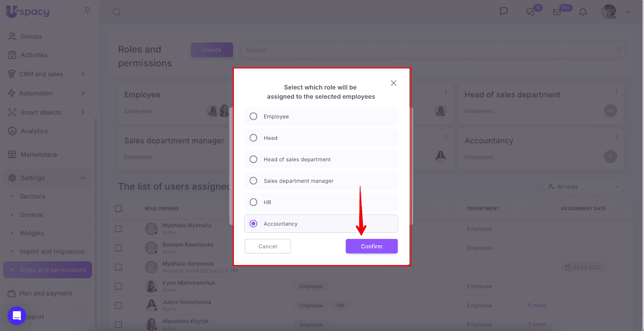
Task: Select the HR role radio button
Action: tap(254, 202)
